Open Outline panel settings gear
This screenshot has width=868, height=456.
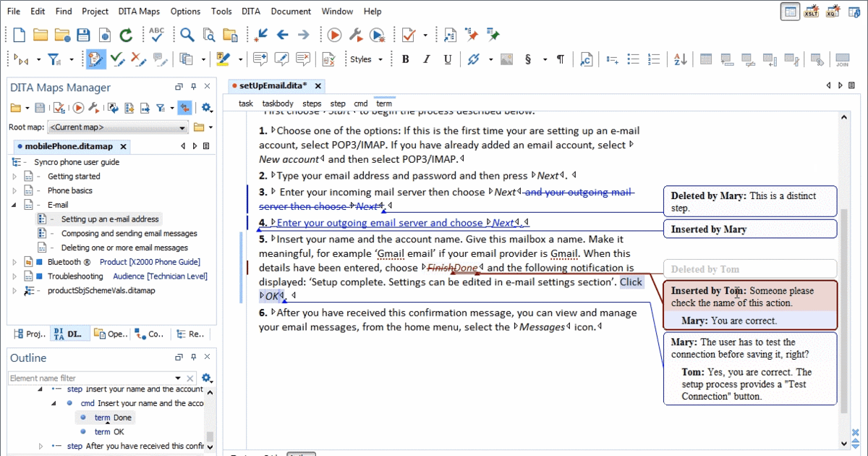tap(206, 378)
